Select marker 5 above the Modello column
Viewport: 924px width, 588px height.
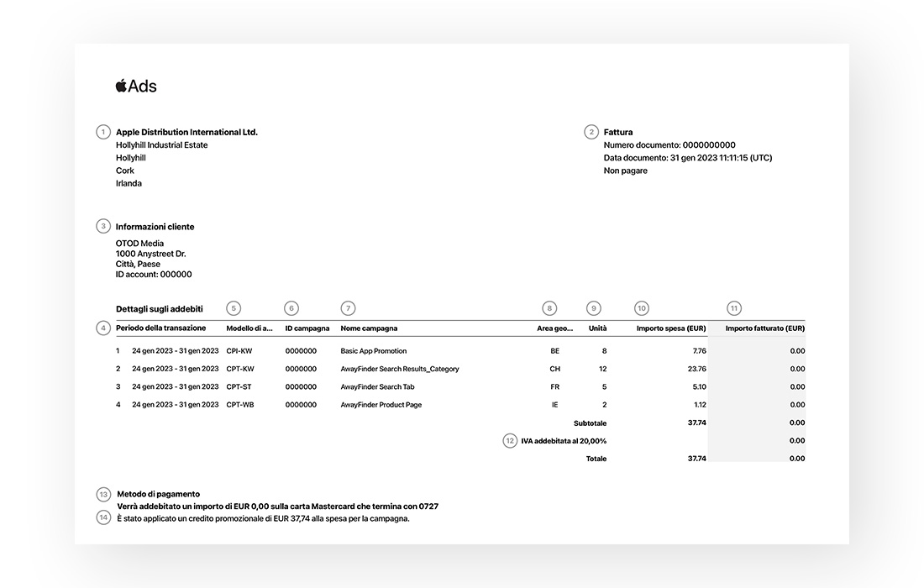click(234, 308)
